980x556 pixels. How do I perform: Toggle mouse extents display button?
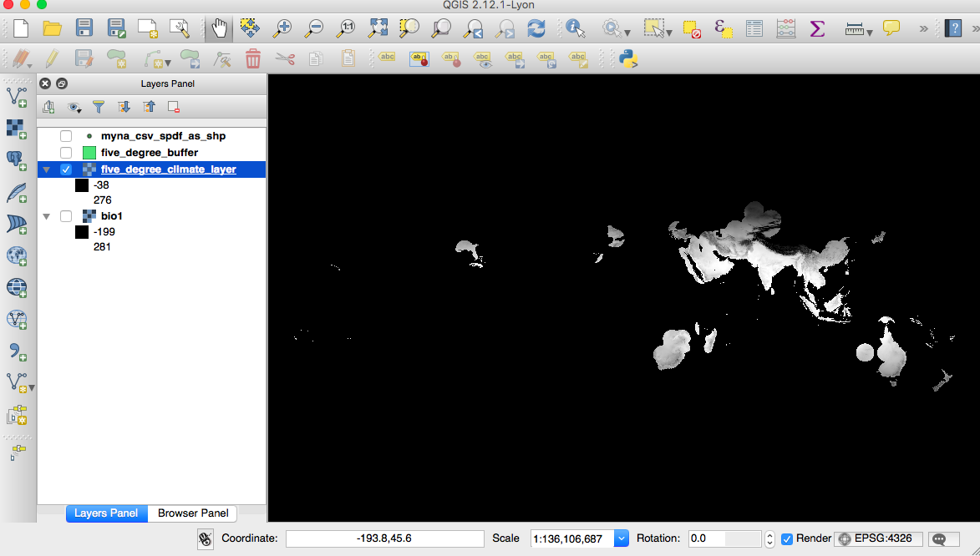(x=205, y=539)
